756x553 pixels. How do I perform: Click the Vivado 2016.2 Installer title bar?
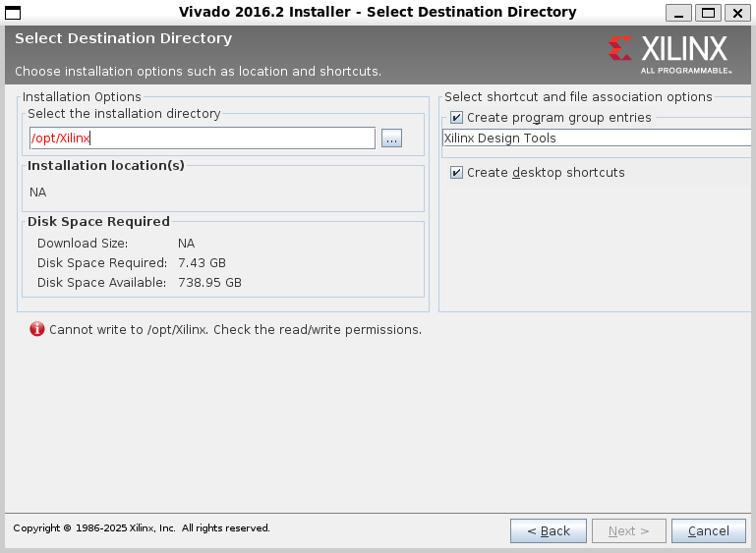(378, 12)
